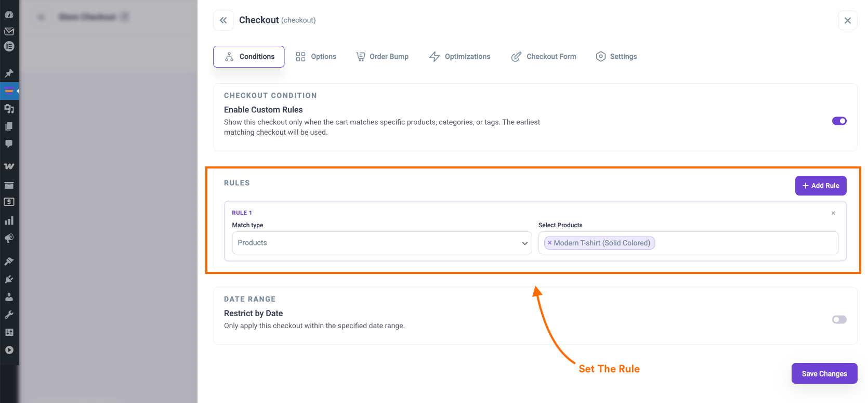Open the WooCommerce sidebar icon

point(9,166)
